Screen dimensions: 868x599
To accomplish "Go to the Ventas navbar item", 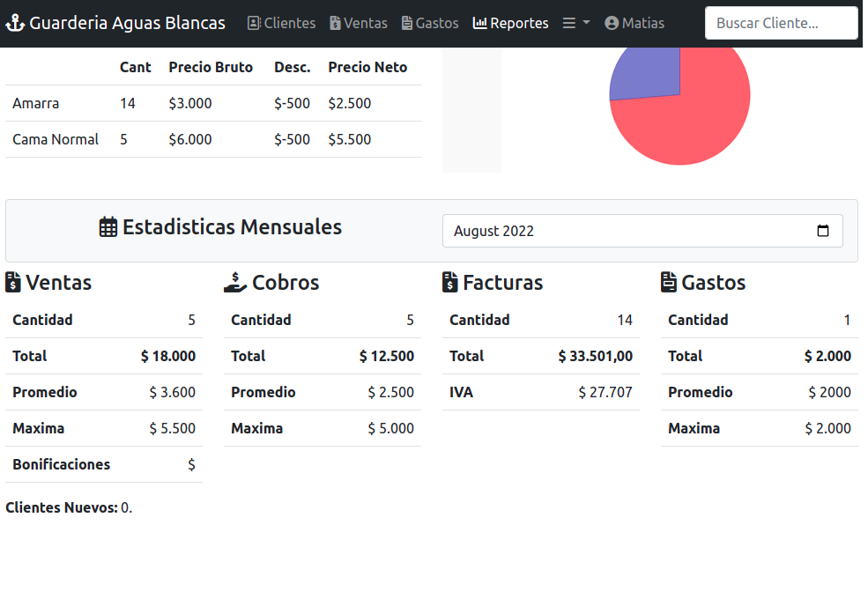I will (359, 23).
